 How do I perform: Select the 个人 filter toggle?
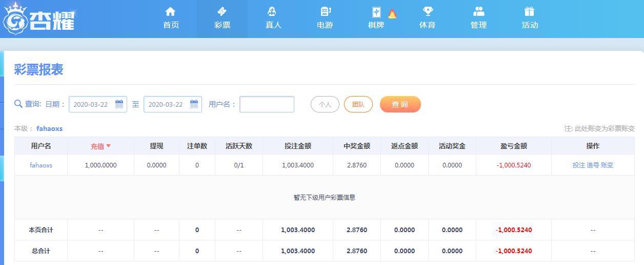pos(325,104)
